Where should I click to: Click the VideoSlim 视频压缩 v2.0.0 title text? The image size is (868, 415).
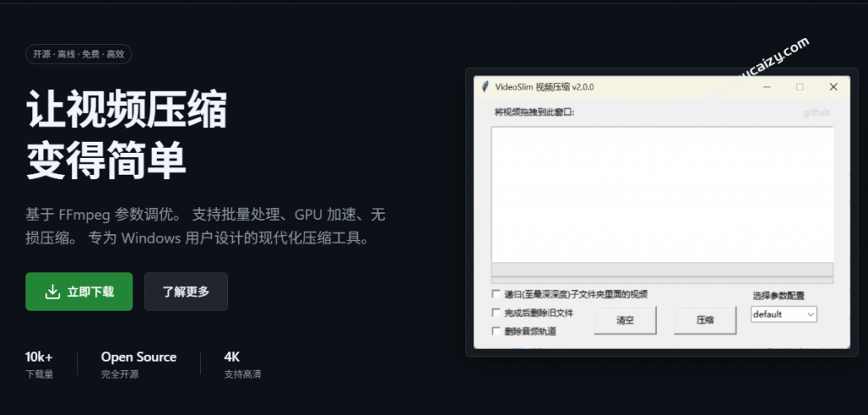pyautogui.click(x=544, y=87)
